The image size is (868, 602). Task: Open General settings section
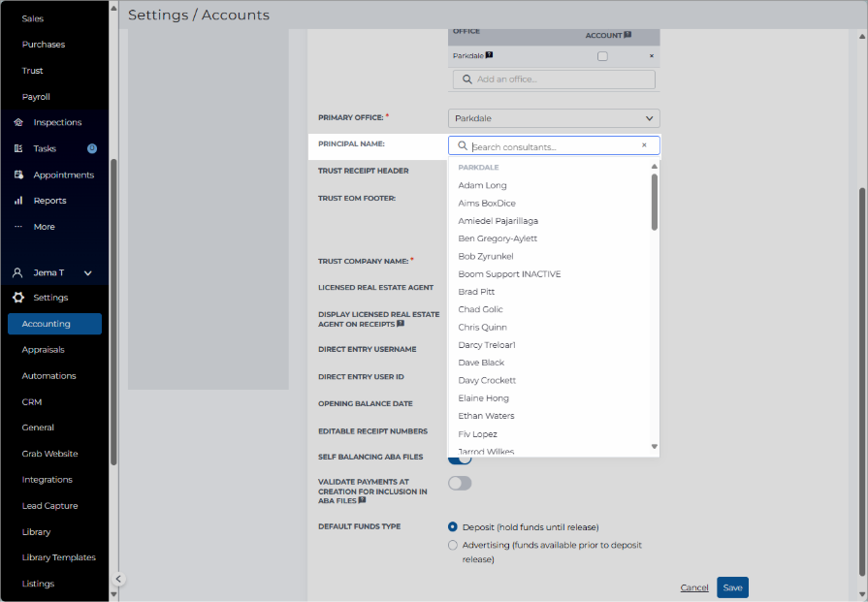tap(38, 428)
